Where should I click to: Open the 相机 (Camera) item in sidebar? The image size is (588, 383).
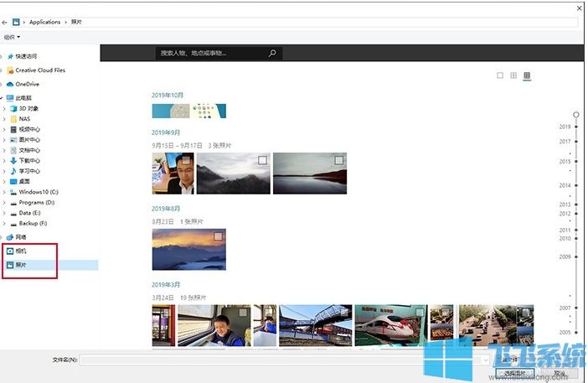pyautogui.click(x=22, y=251)
